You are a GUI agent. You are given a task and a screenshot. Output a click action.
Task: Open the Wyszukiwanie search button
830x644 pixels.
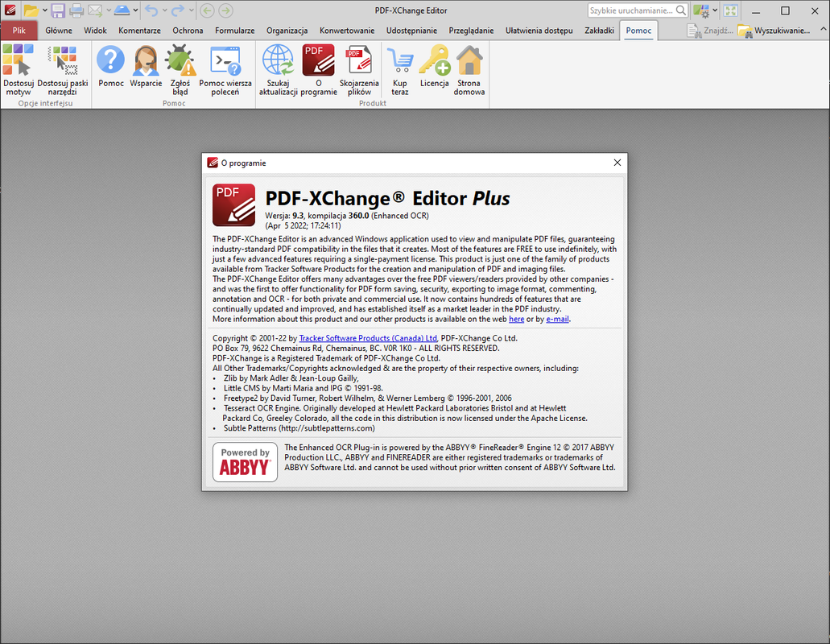pos(774,31)
